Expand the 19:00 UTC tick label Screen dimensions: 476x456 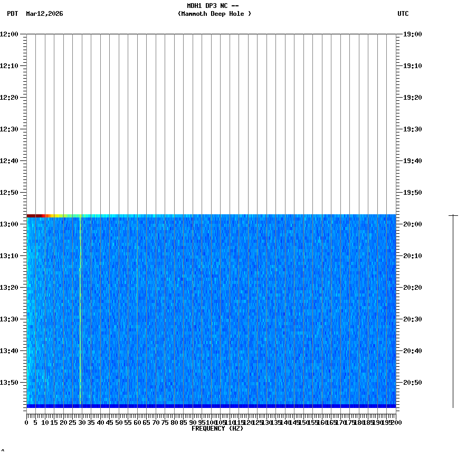click(x=412, y=34)
